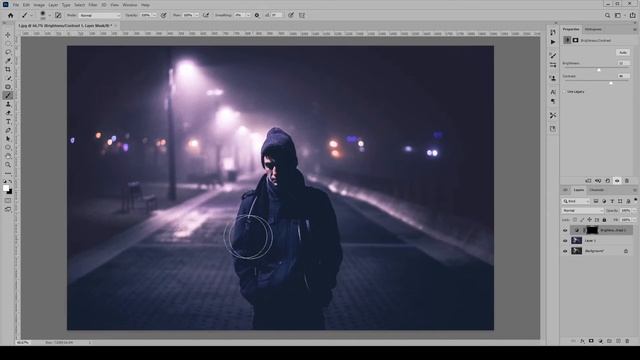The height and width of the screenshot is (360, 640).
Task: Open the Image menu
Action: [39, 5]
